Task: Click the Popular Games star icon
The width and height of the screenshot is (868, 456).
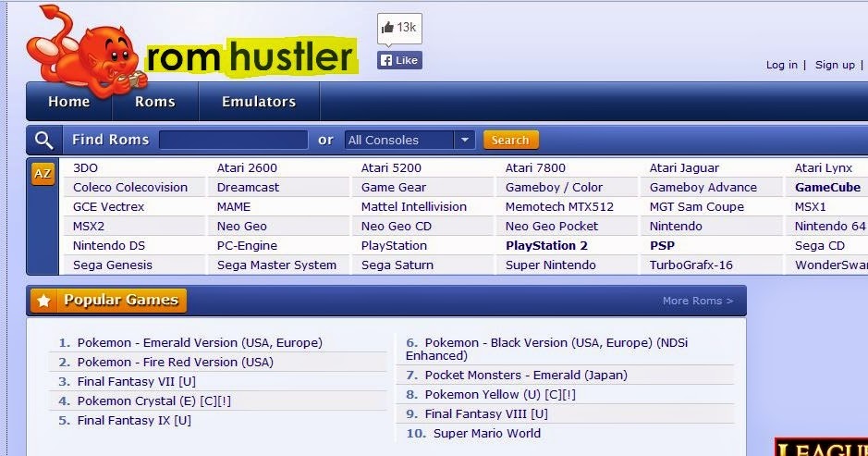Action: pos(44,301)
